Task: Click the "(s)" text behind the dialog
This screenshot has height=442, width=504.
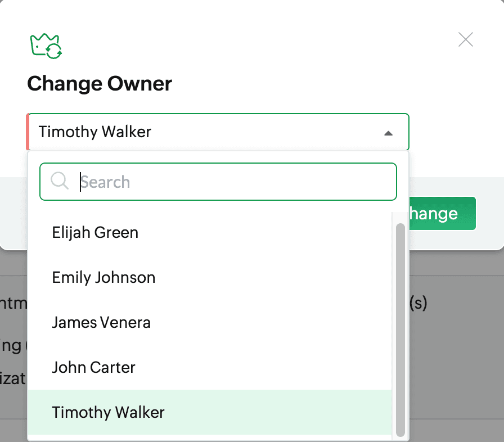Action: [418, 304]
